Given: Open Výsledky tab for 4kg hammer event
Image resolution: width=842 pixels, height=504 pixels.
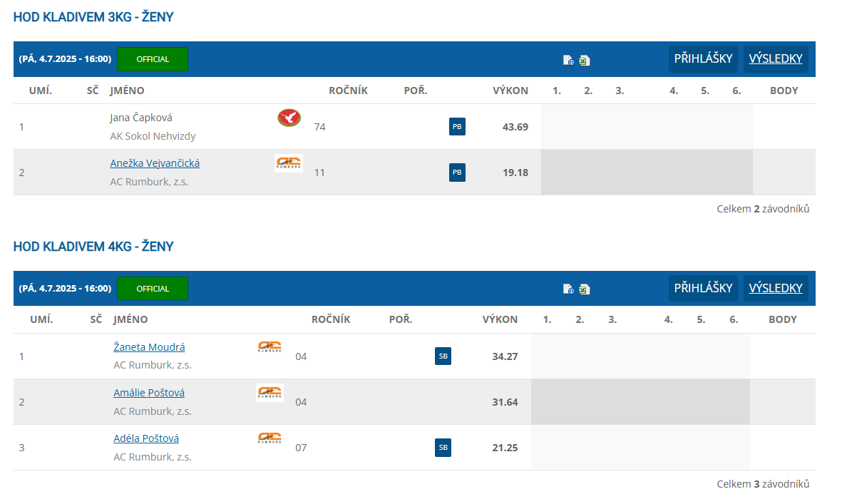Looking at the screenshot, I should [x=776, y=288].
